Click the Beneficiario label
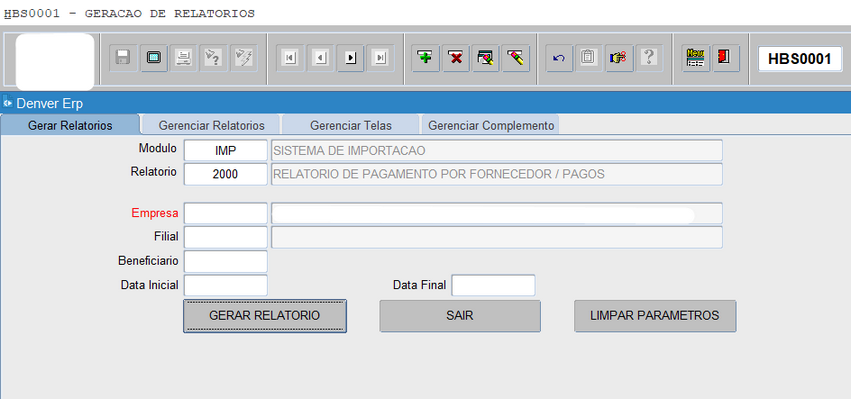 [x=148, y=261]
